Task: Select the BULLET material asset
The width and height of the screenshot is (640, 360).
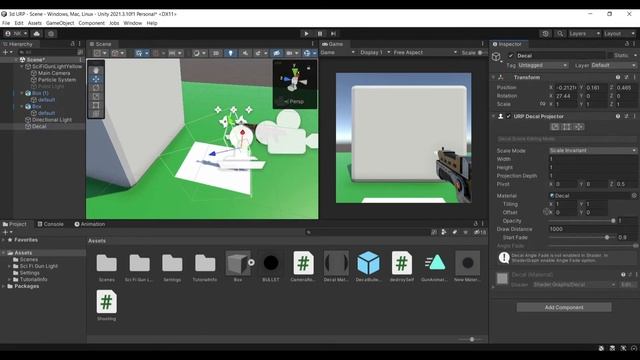Action: (x=271, y=267)
